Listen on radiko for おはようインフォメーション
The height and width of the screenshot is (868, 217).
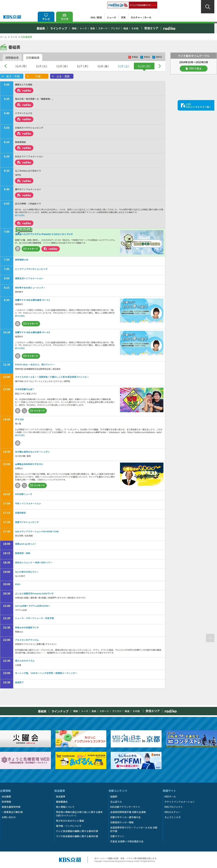[24, 162]
